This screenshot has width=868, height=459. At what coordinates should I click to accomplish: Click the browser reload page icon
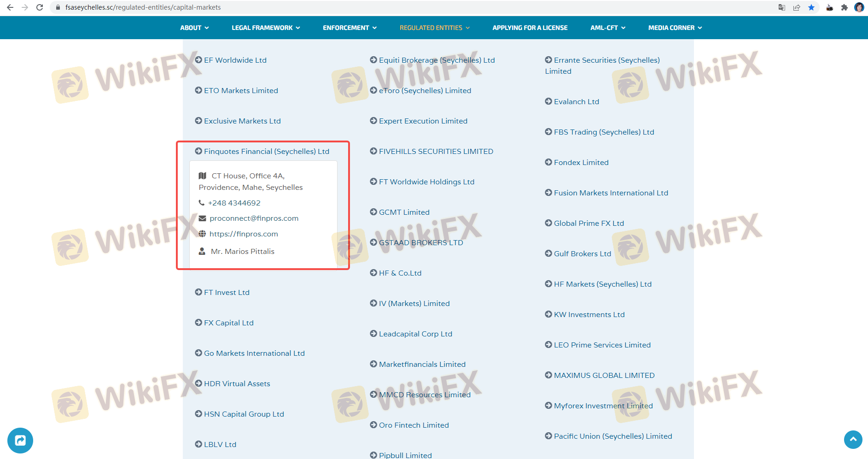tap(40, 7)
